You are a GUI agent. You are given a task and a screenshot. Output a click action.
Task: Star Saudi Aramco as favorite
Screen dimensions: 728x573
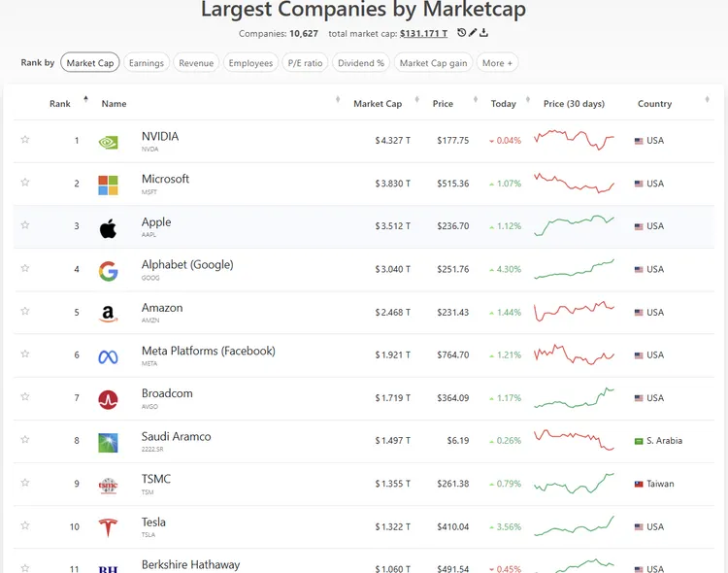pos(25,440)
